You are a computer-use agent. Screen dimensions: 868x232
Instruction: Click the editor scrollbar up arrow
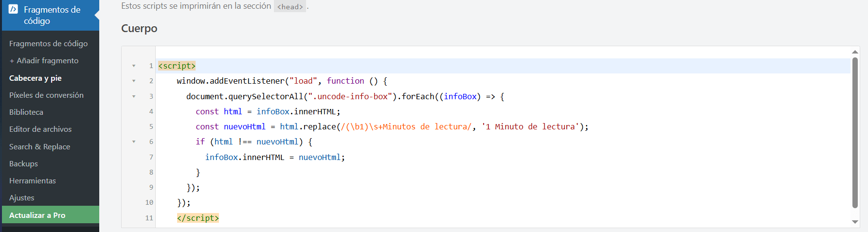[855, 52]
